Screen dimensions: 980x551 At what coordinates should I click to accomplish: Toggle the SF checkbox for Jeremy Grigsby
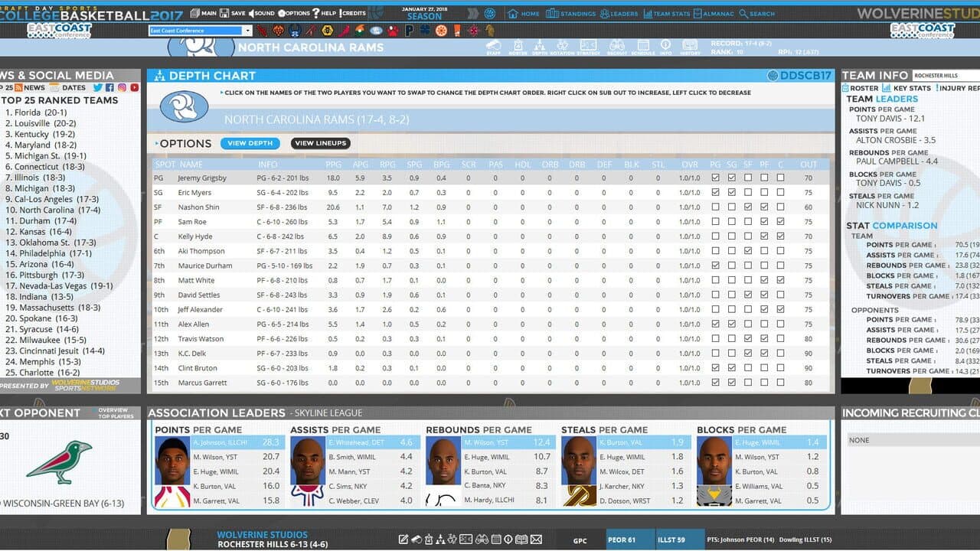point(748,178)
